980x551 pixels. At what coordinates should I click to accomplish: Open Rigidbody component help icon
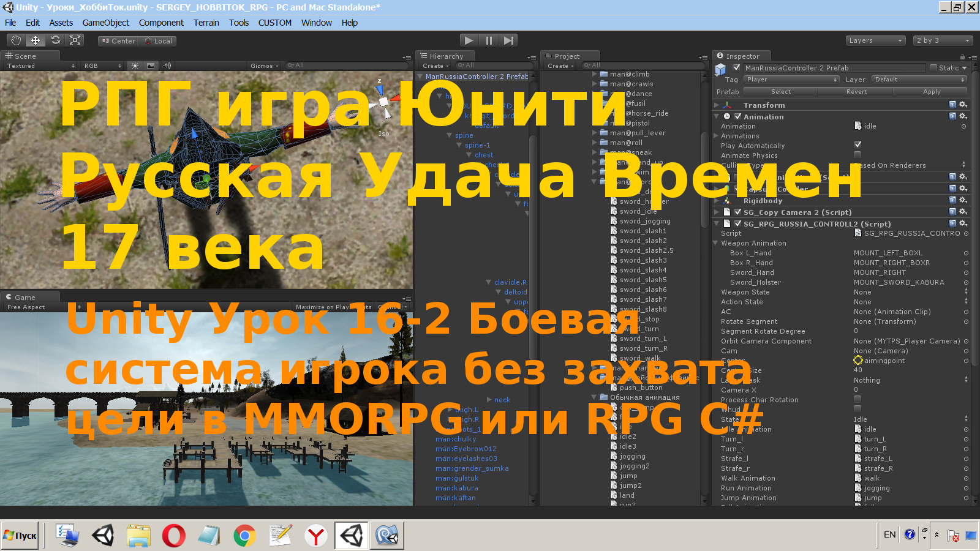pos(952,200)
